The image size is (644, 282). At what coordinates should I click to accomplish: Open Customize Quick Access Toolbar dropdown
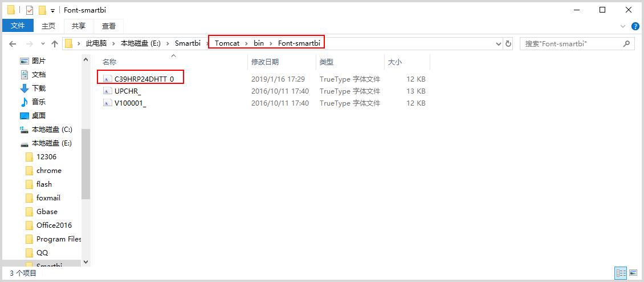point(52,10)
